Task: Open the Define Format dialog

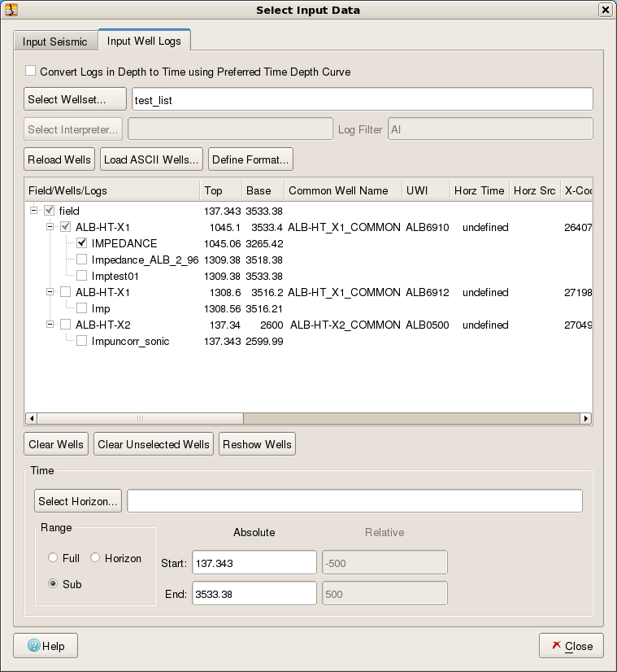Action: pos(250,159)
